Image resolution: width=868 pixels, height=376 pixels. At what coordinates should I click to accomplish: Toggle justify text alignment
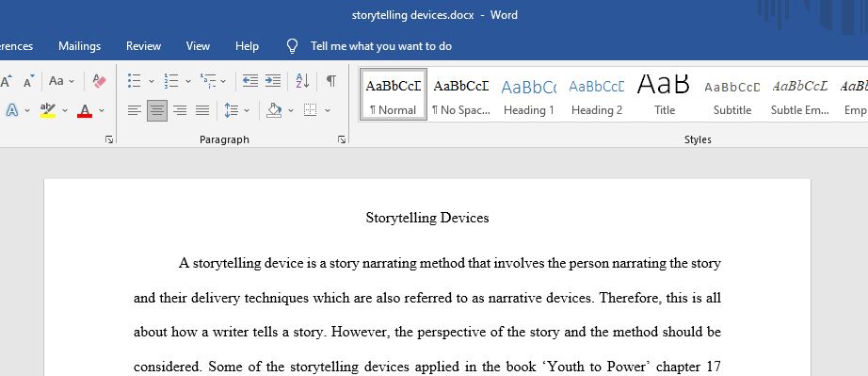(x=202, y=110)
